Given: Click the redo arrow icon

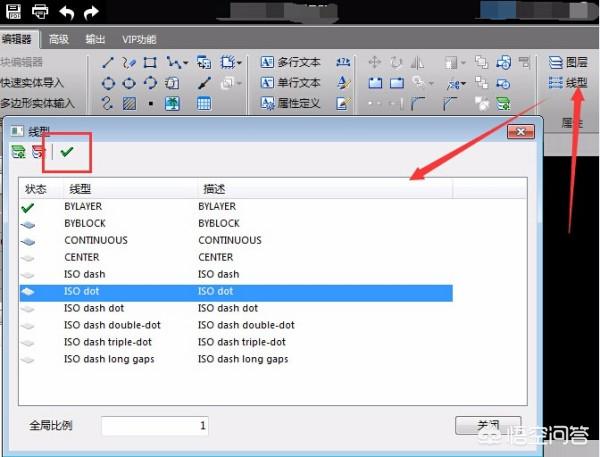Looking at the screenshot, I should click(91, 13).
